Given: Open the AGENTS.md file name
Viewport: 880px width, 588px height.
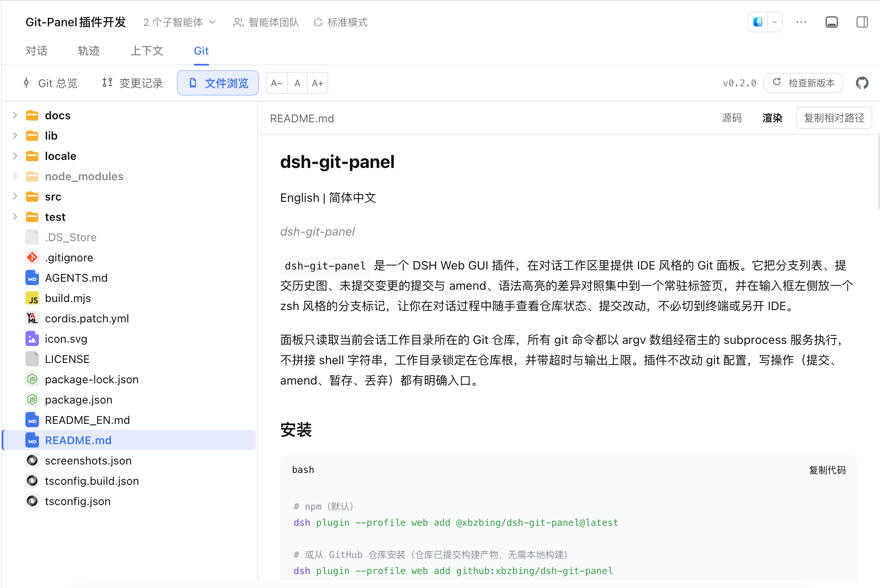Looking at the screenshot, I should tap(76, 278).
